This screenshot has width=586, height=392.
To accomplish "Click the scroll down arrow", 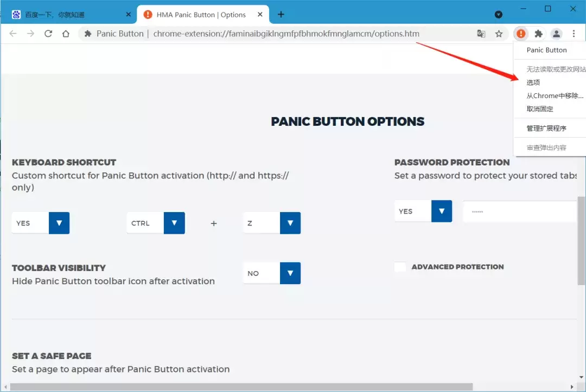I will (x=582, y=377).
